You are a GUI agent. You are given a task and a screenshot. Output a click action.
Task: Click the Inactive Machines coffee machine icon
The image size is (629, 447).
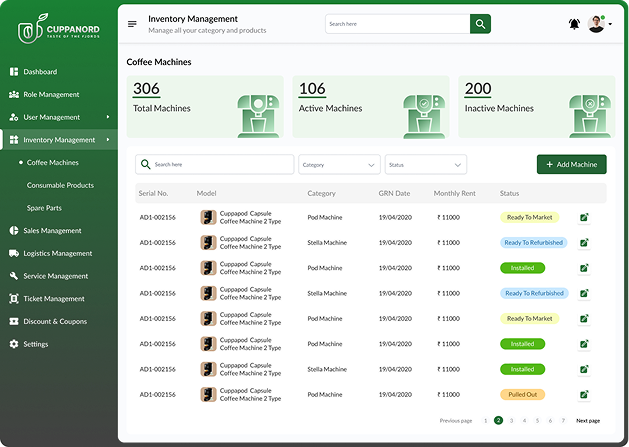590,116
